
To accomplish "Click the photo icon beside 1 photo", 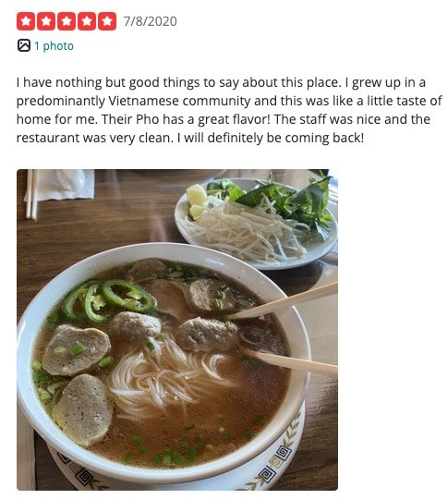I will [x=24, y=45].
